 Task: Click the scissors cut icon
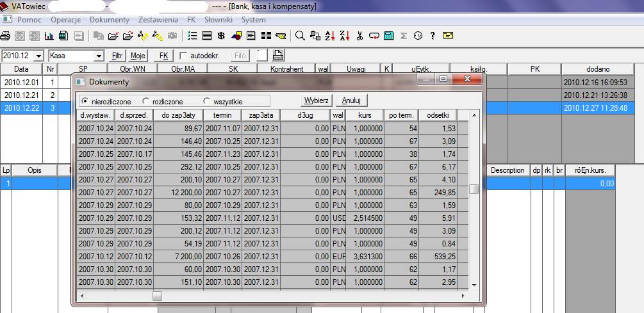pos(359,35)
